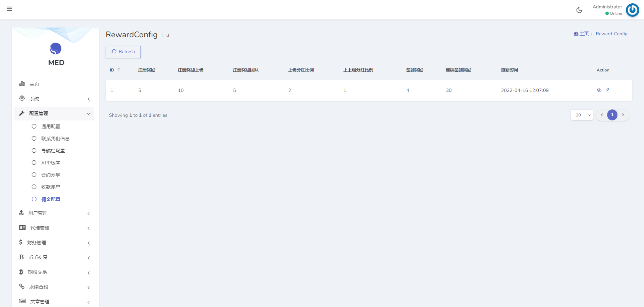Open the 通用配置 submenu item
This screenshot has width=644, height=307.
pos(51,126)
